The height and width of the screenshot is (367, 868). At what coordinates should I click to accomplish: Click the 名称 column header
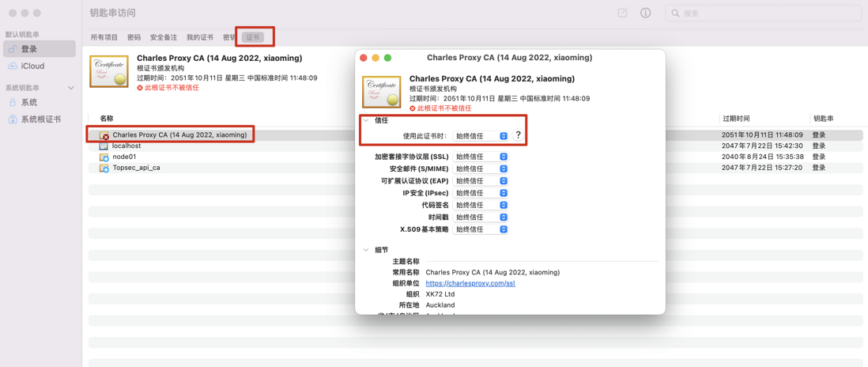tap(106, 119)
